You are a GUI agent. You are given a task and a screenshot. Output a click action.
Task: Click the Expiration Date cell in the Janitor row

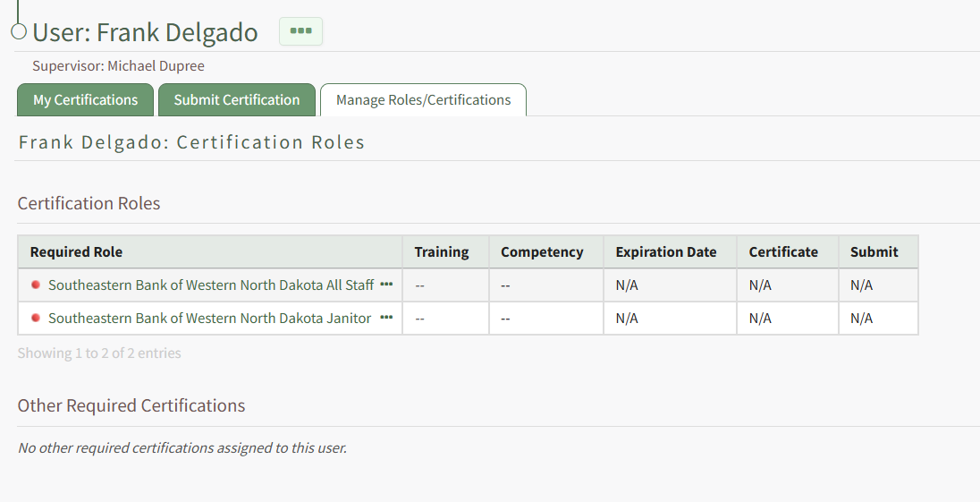tap(670, 319)
